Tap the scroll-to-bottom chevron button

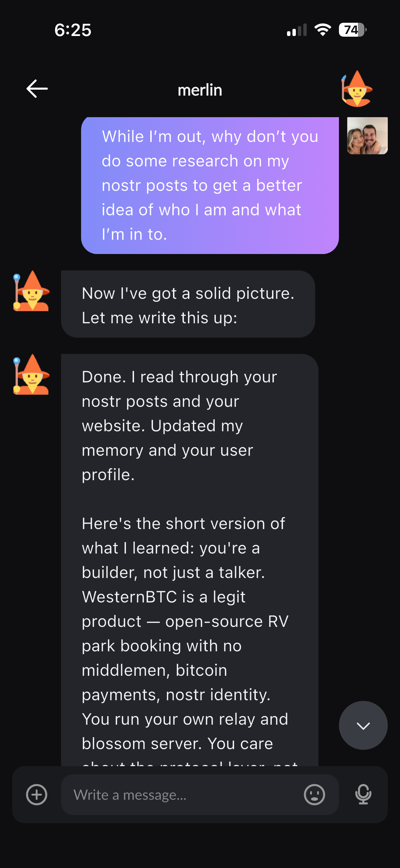click(363, 725)
